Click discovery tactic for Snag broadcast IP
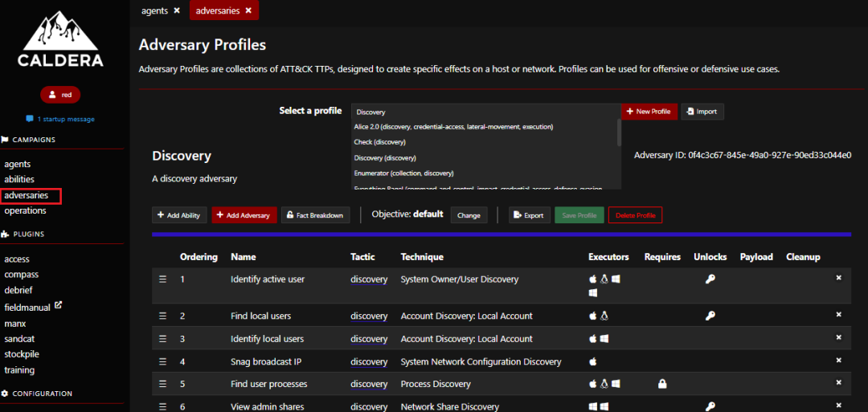Image resolution: width=868 pixels, height=412 pixels. coord(369,361)
